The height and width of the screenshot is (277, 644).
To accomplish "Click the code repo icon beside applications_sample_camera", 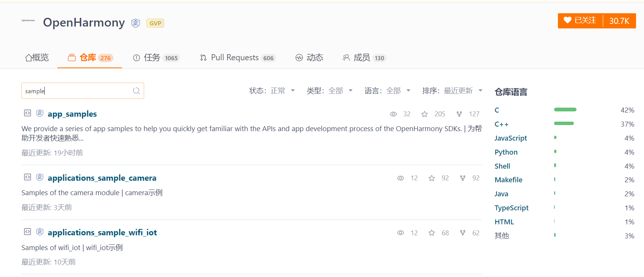I will (x=27, y=177).
